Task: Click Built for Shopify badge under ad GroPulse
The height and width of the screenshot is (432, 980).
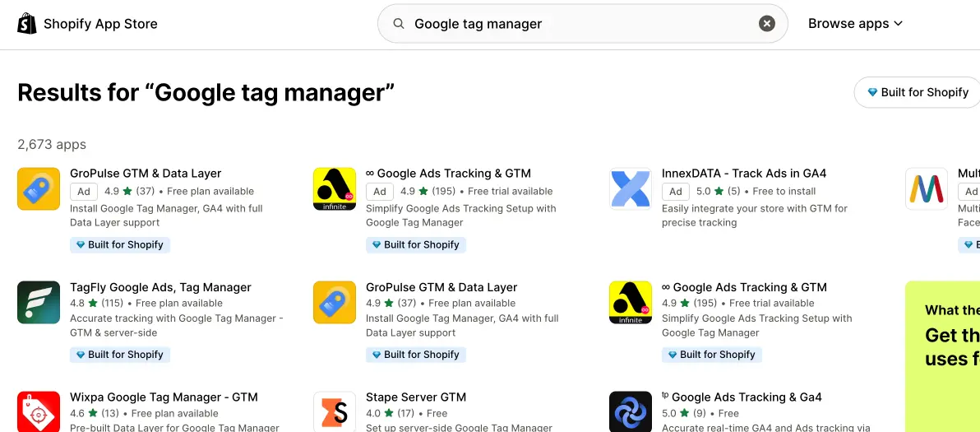Action: (x=120, y=245)
